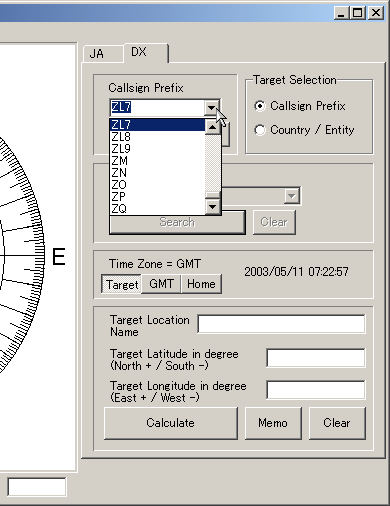390x506 pixels.
Task: Select ZL7 in the dropdown list
Action: tap(158, 125)
